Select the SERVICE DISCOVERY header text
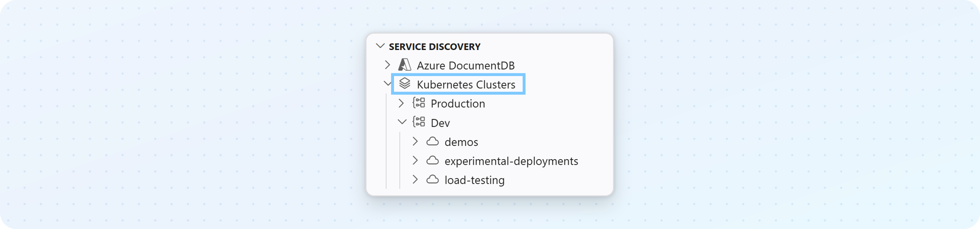The height and width of the screenshot is (229, 980). pyautogui.click(x=434, y=46)
